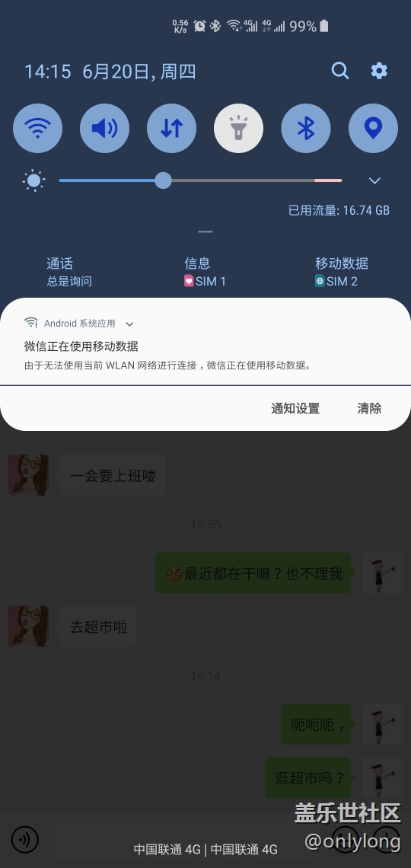Tap the voice input icon in chat
The width and height of the screenshot is (411, 868).
click(x=24, y=839)
